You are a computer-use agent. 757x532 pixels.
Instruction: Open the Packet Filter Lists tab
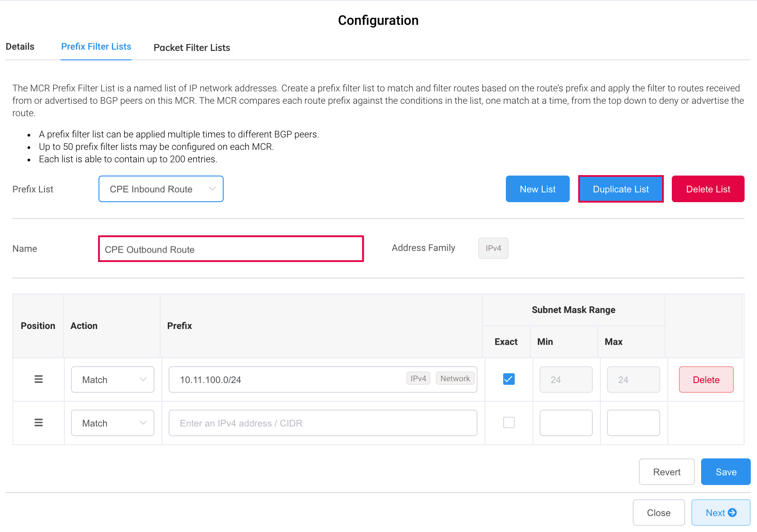pos(192,47)
